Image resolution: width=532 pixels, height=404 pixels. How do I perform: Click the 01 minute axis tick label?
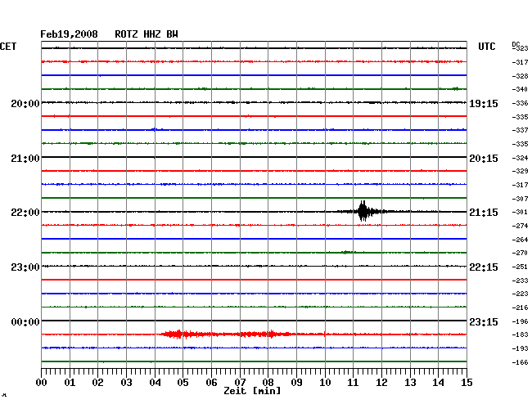pyautogui.click(x=70, y=383)
